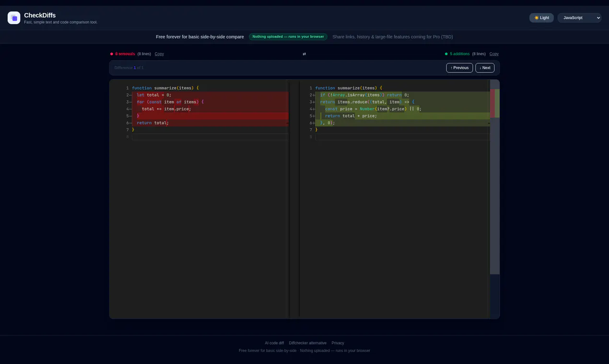Go to the Previous difference
Screen dimensions: 609x364
click(x=459, y=68)
